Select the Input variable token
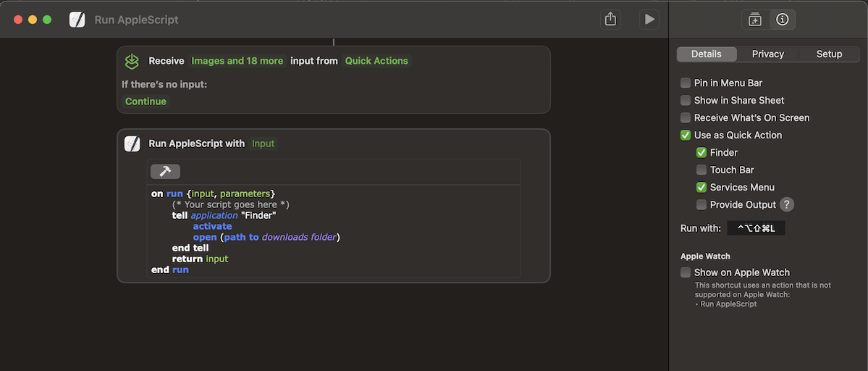This screenshot has width=868, height=371. click(264, 143)
